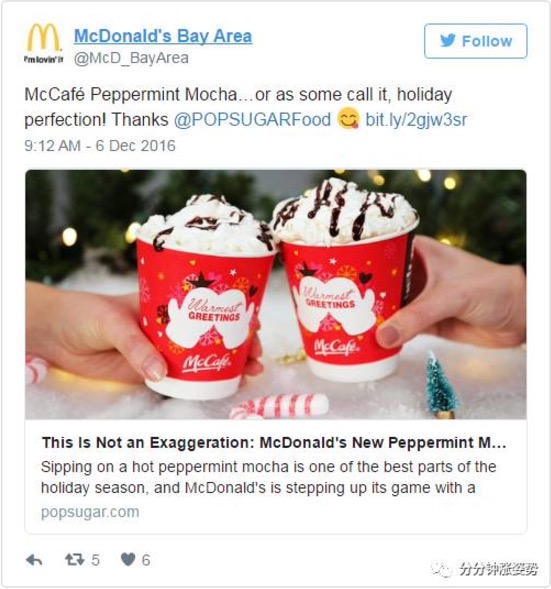The image size is (551, 589).
Task: Click the article description about sipping peppermint mocha
Action: 269,477
